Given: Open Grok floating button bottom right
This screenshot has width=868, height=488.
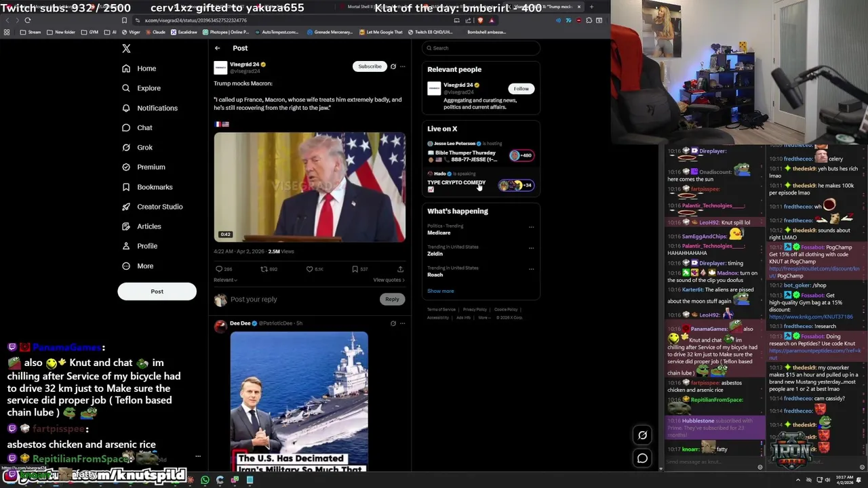Looking at the screenshot, I should [x=642, y=435].
